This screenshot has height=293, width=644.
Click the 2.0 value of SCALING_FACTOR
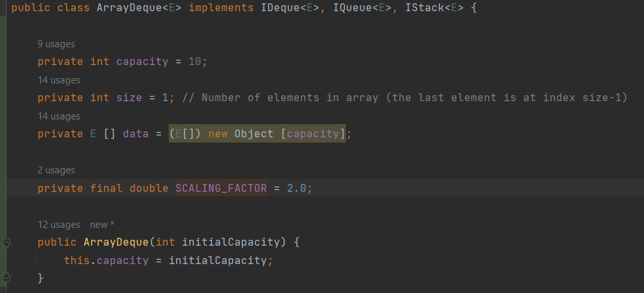297,188
